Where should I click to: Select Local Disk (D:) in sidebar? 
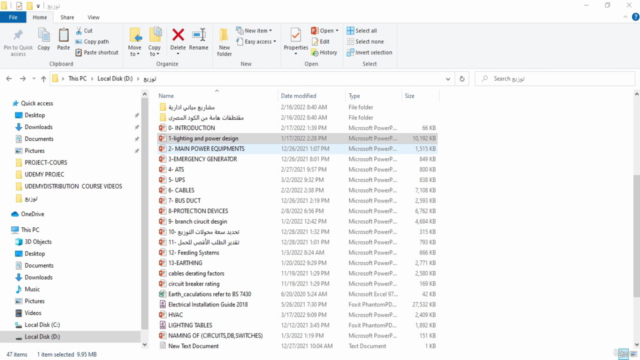tap(42, 337)
